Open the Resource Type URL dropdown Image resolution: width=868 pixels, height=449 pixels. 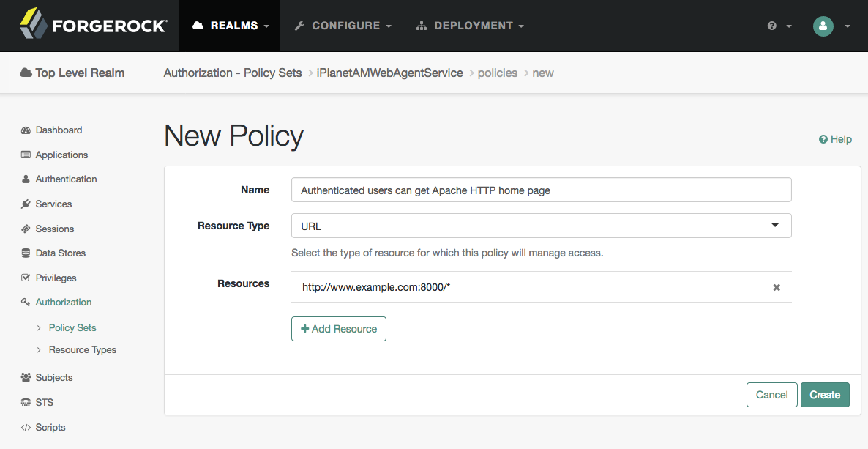point(542,226)
